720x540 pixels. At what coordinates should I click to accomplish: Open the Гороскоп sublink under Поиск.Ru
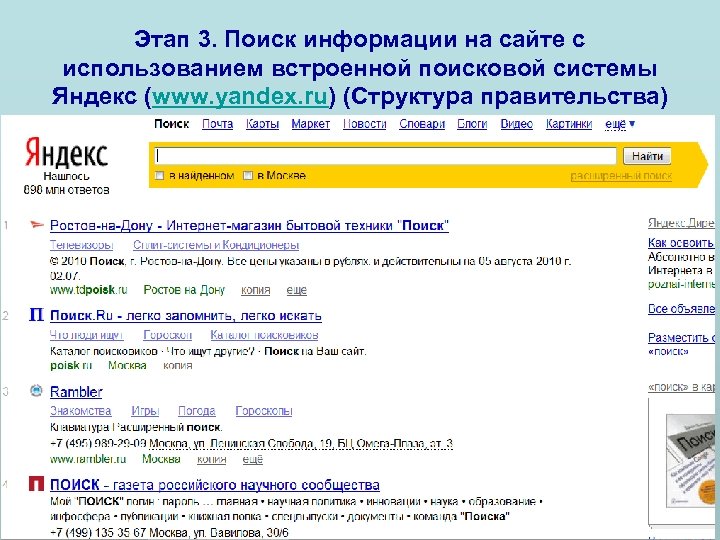point(168,335)
